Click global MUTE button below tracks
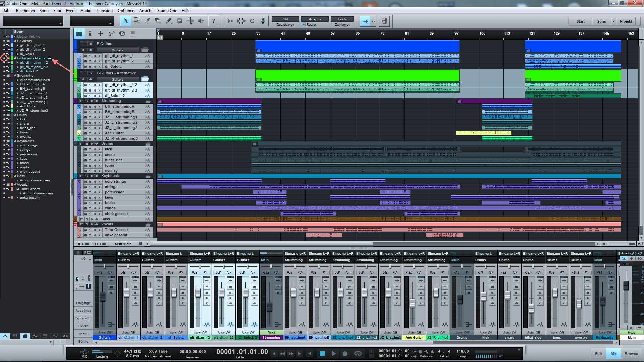 click(x=82, y=244)
